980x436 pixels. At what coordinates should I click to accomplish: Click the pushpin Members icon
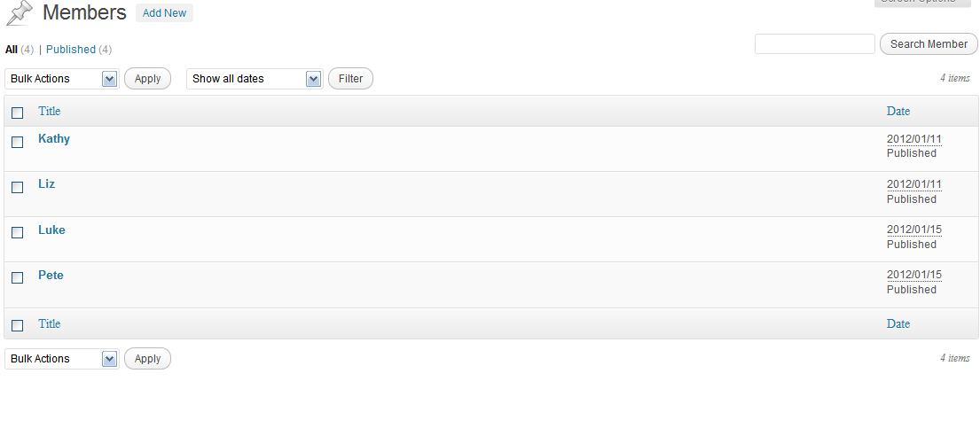coord(19,13)
